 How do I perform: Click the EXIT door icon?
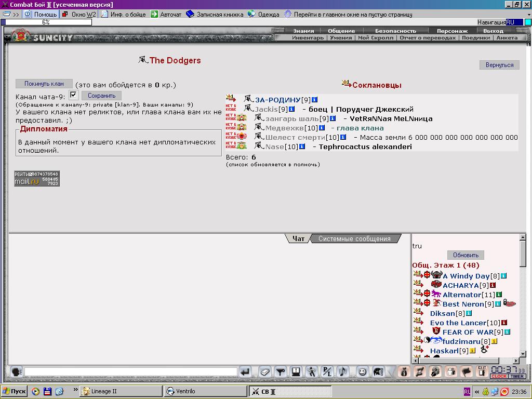pos(482,372)
